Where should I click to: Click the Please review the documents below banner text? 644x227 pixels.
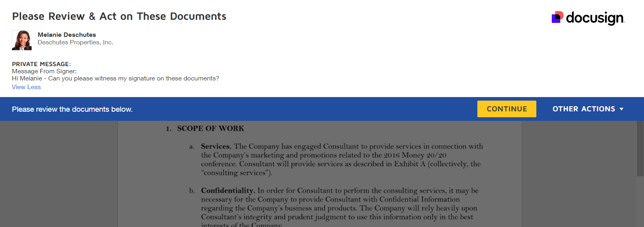point(72,109)
